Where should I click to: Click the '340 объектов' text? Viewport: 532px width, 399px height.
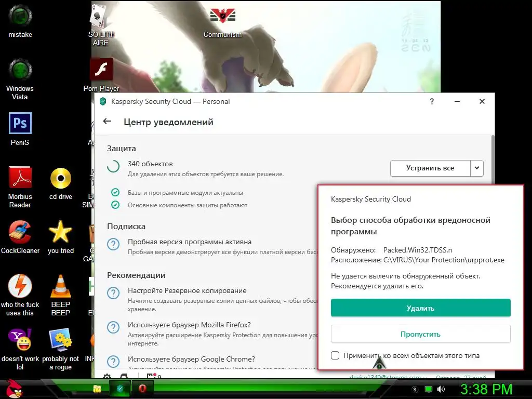150,164
